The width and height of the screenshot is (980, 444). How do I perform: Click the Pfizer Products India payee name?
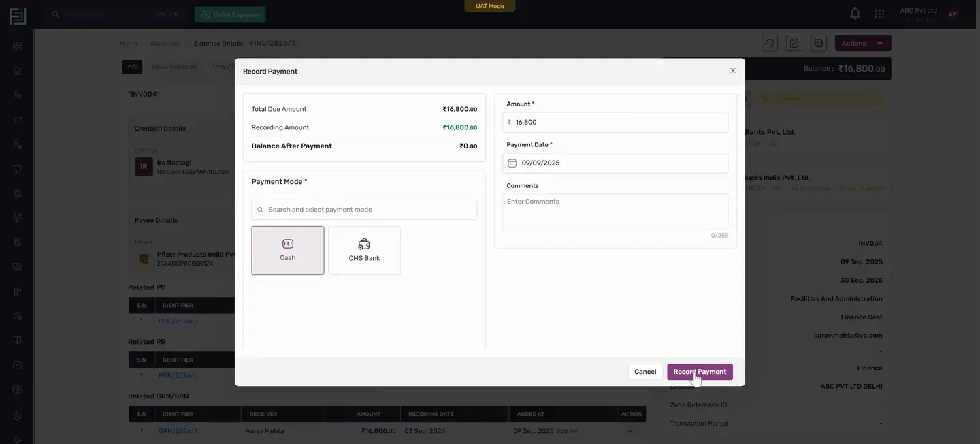(x=196, y=255)
